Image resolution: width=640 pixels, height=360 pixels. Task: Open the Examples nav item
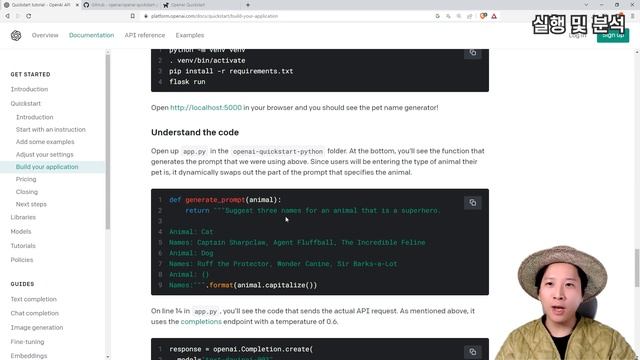(x=190, y=36)
